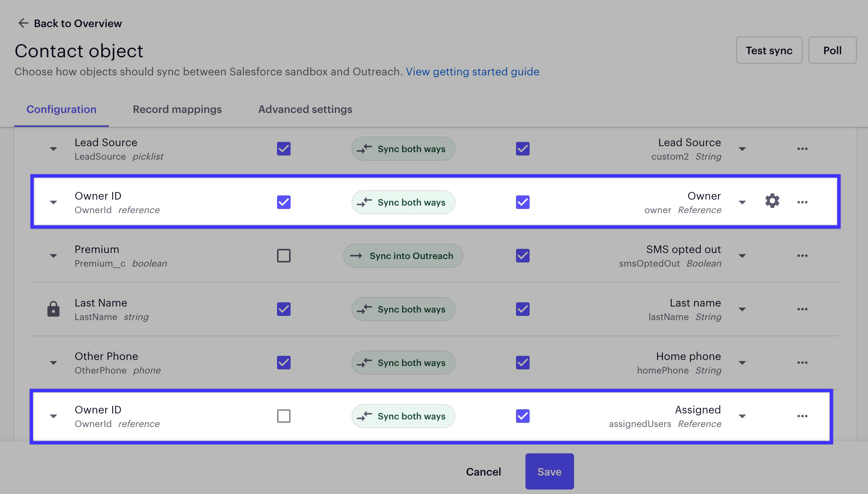
Task: Expand the Lead Source Salesforce field dropdown
Action: [53, 149]
